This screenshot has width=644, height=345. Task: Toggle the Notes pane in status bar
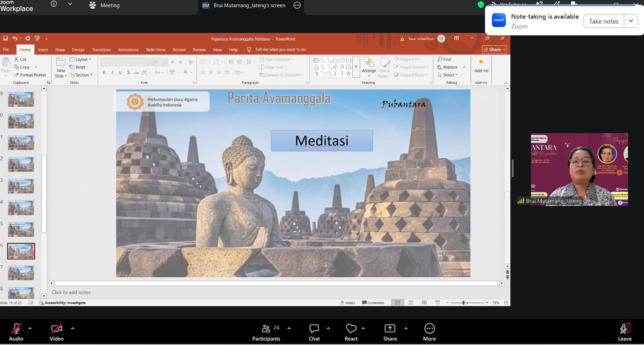pyautogui.click(x=348, y=303)
